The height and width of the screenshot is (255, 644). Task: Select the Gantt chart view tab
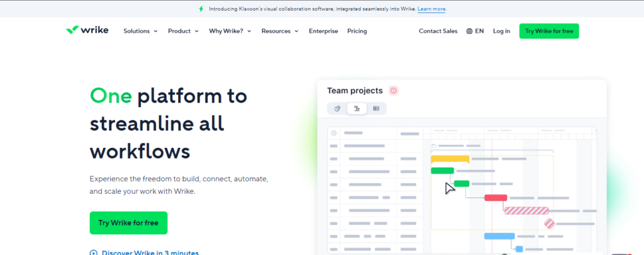tap(357, 108)
